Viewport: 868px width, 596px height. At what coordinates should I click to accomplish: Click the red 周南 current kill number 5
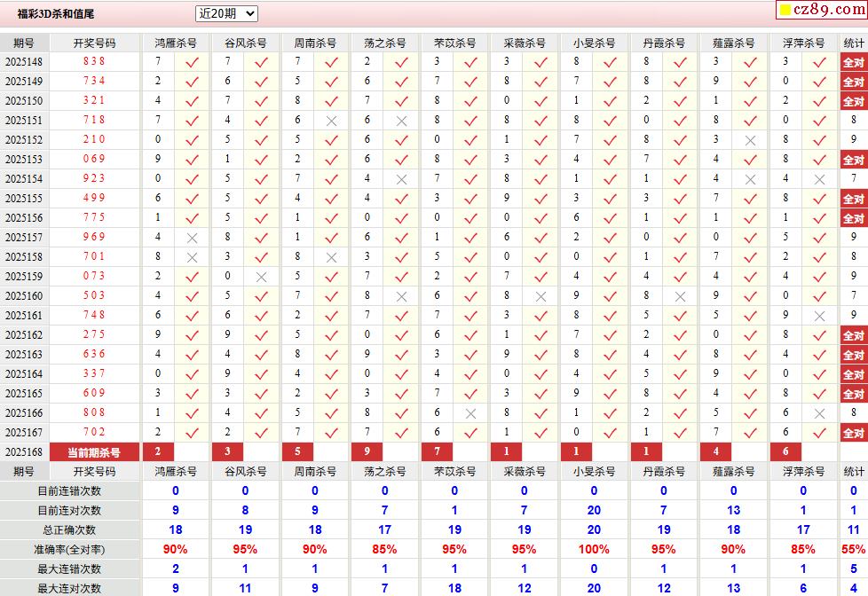pos(297,451)
